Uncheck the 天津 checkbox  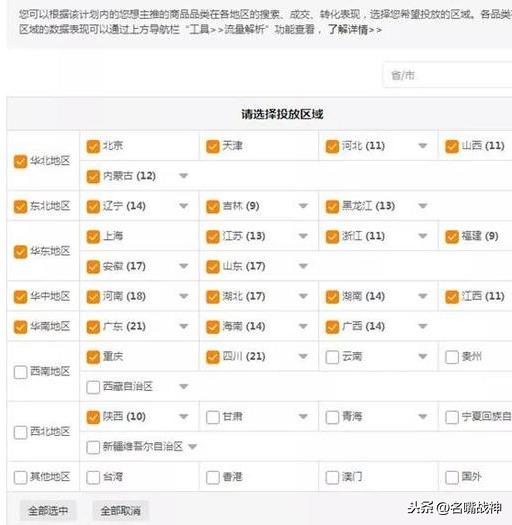213,146
